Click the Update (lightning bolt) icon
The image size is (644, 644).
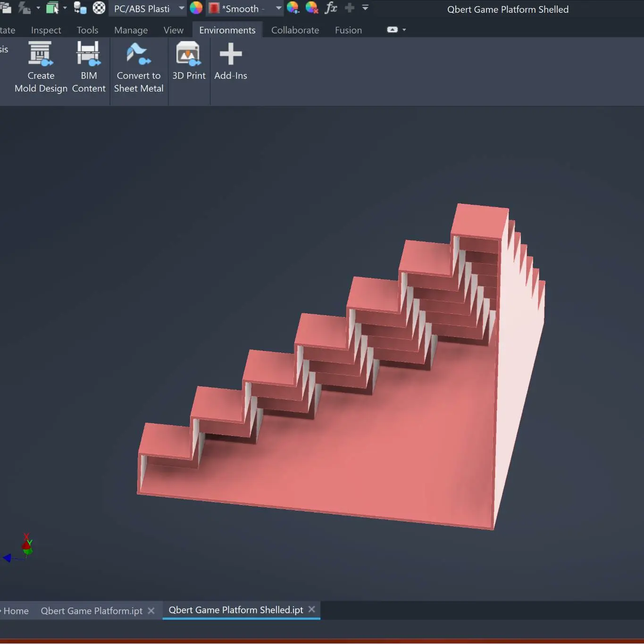(25, 8)
